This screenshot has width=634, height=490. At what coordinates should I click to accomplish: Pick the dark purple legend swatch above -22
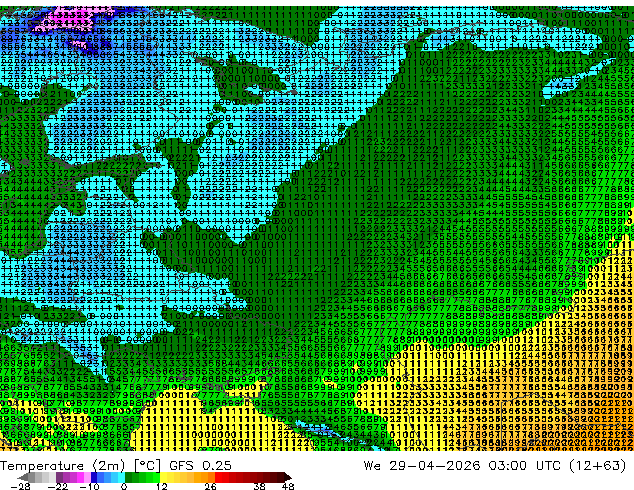[x=59, y=477]
